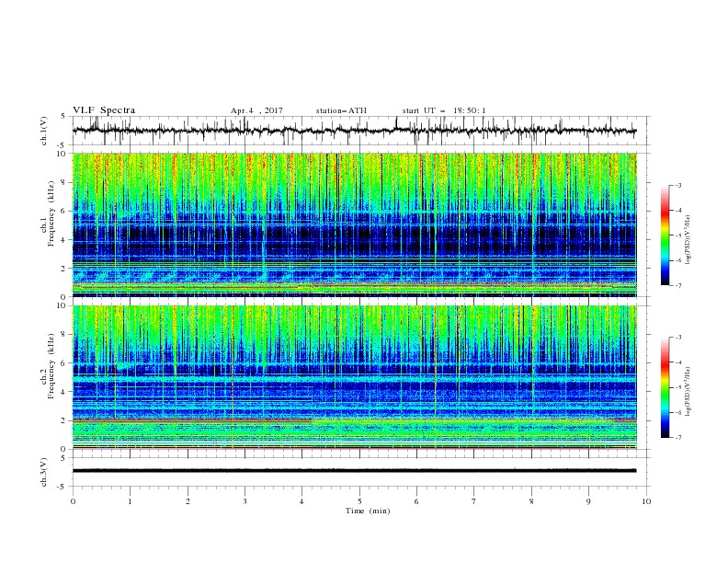Click the time axis tick label '10'
This screenshot has width=728, height=563.
(646, 501)
